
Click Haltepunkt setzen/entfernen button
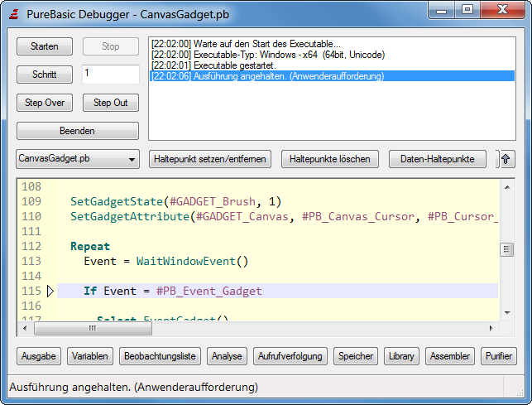pos(209,159)
